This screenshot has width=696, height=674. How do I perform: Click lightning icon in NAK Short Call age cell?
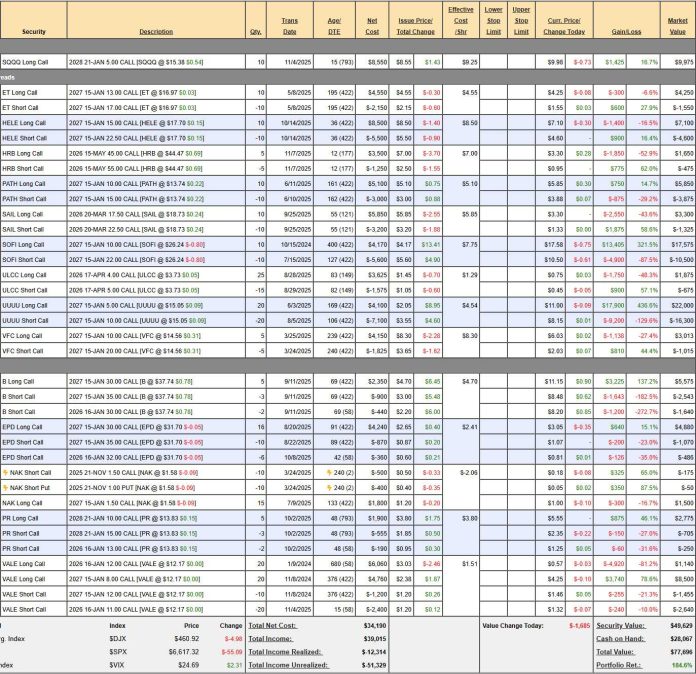tap(312, 471)
